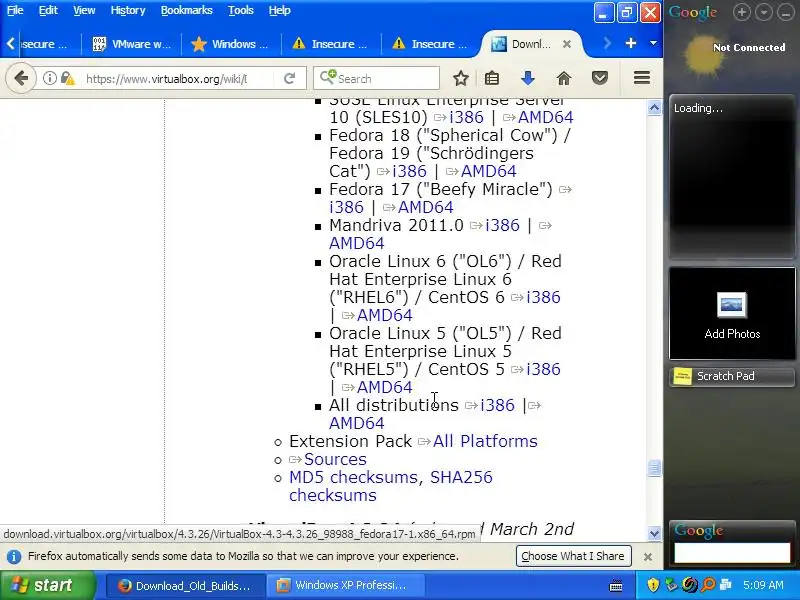Click AMD64 link for Fedora 19 Schrödingers Cat
The width and height of the screenshot is (800, 600).
tap(489, 171)
